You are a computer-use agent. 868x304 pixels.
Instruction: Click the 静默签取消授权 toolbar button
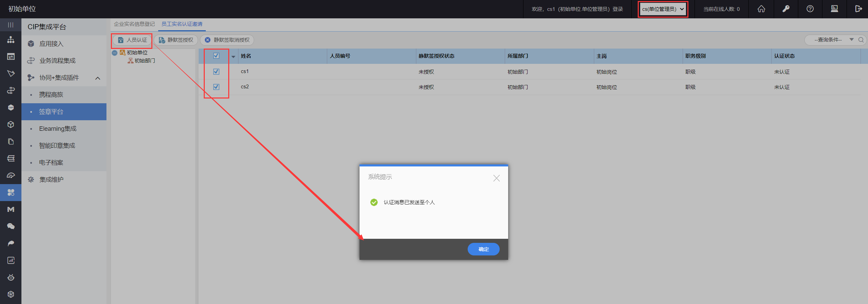(227, 40)
